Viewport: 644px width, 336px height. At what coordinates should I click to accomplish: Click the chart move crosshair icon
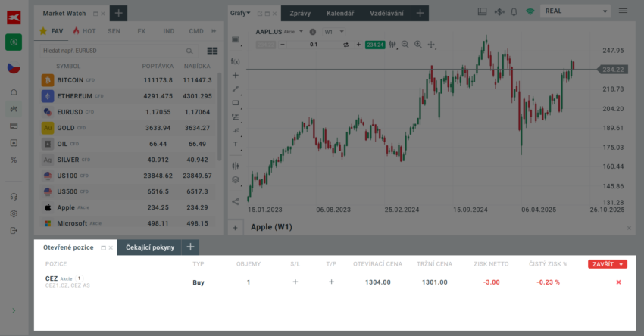pos(431,45)
